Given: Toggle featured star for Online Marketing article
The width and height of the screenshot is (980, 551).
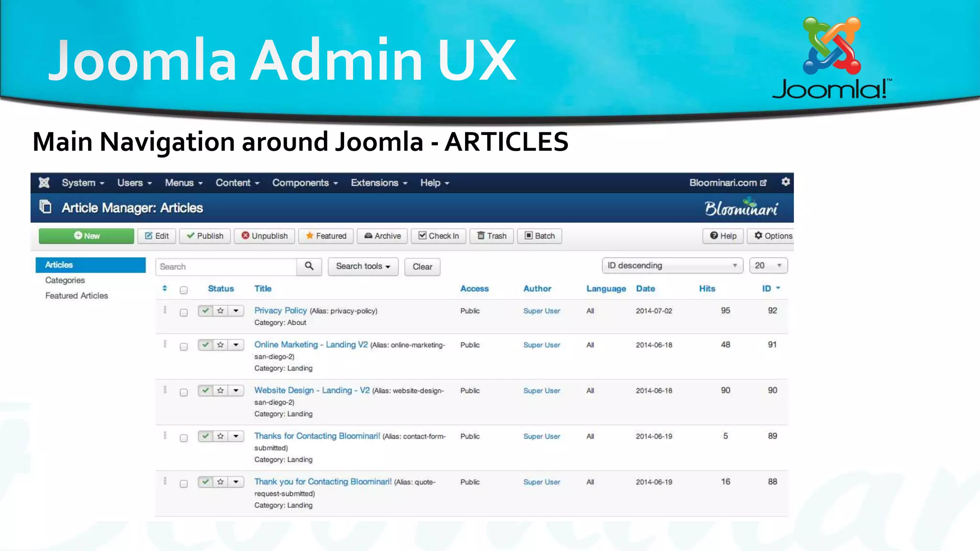Looking at the screenshot, I should [x=220, y=345].
